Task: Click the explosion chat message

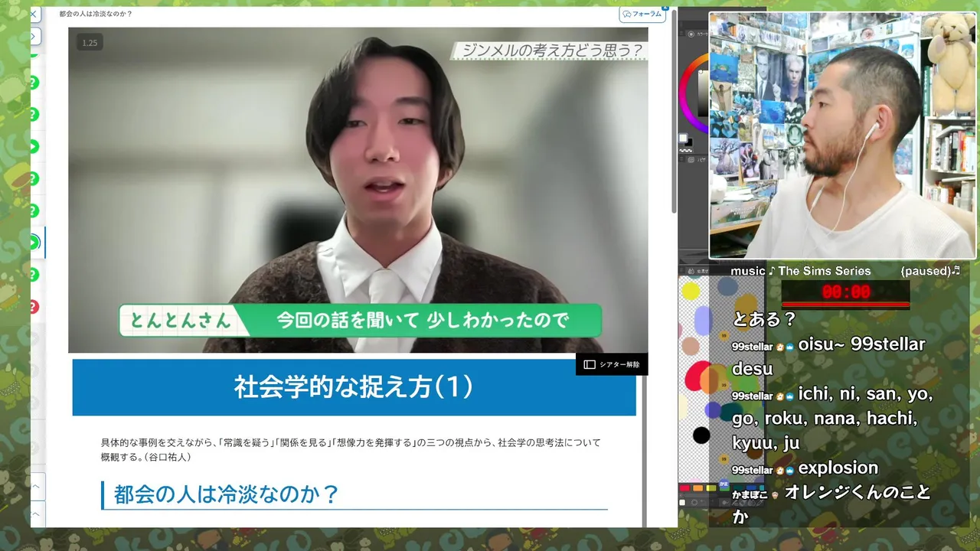Action: click(838, 468)
